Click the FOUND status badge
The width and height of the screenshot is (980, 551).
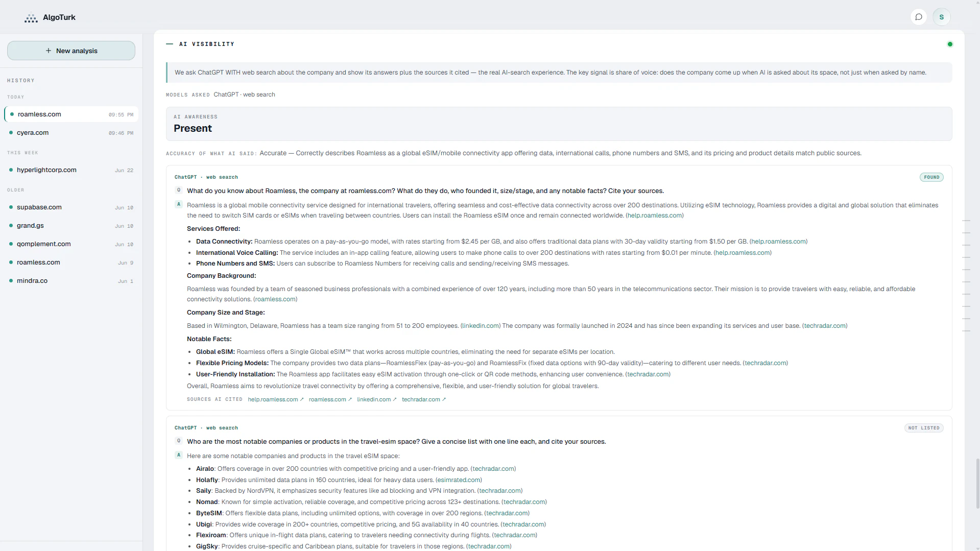[931, 177]
